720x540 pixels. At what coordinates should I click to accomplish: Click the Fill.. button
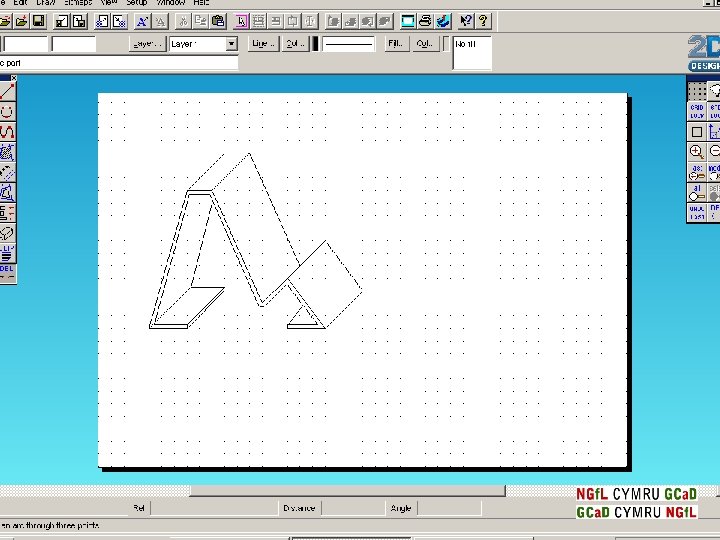click(397, 44)
